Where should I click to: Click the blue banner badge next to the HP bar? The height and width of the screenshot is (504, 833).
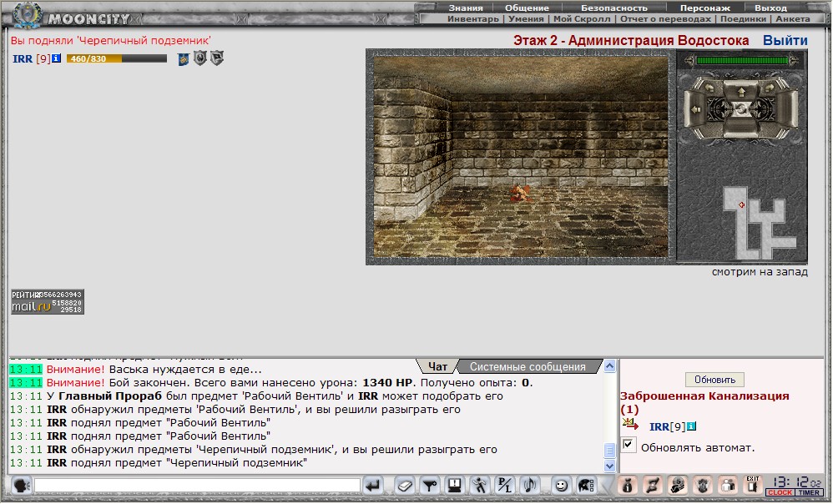click(184, 59)
